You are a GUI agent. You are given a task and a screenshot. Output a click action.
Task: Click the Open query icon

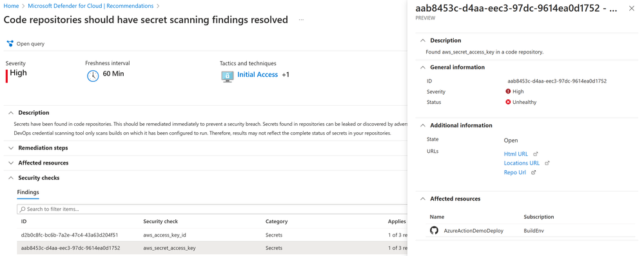point(10,44)
